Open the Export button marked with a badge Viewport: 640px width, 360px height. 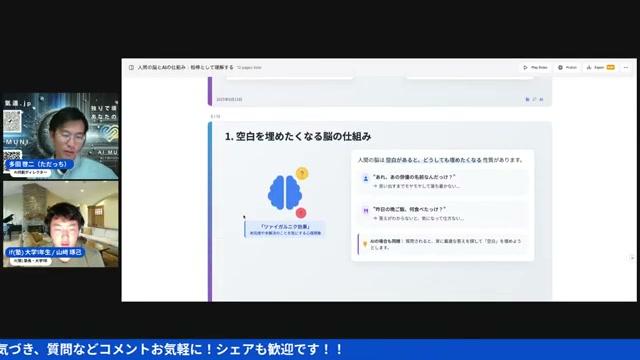[x=600, y=67]
